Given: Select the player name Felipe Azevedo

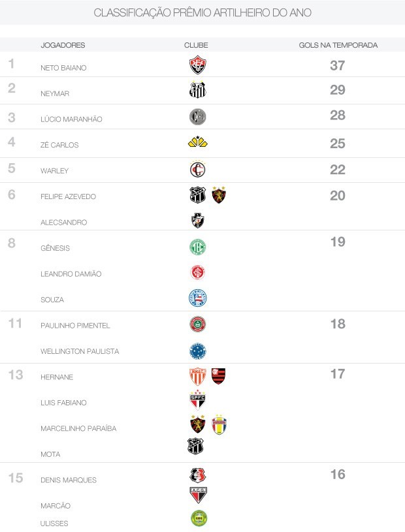Looking at the screenshot, I should 68,196.
